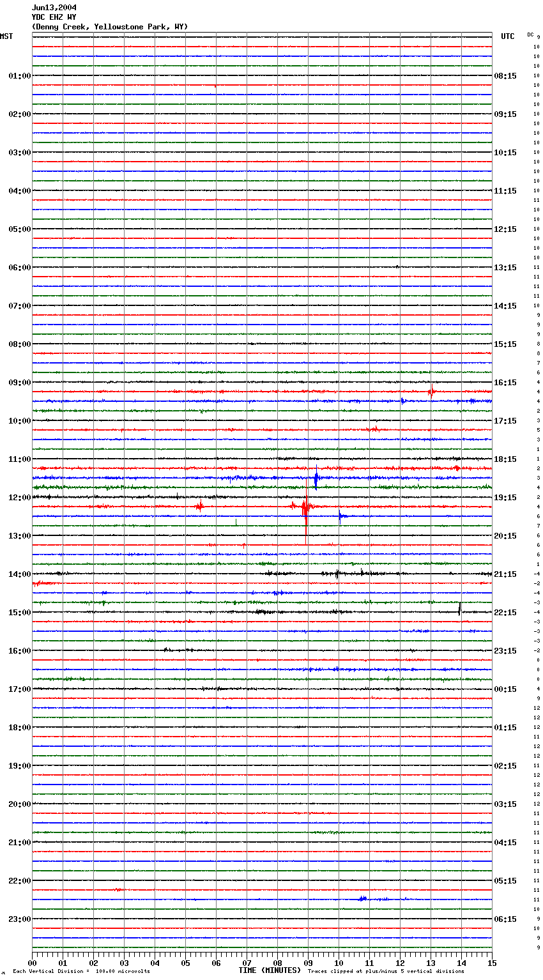This screenshot has width=543, height=980.
Task: Select the 03:00 MST time label
Action: [x=20, y=153]
